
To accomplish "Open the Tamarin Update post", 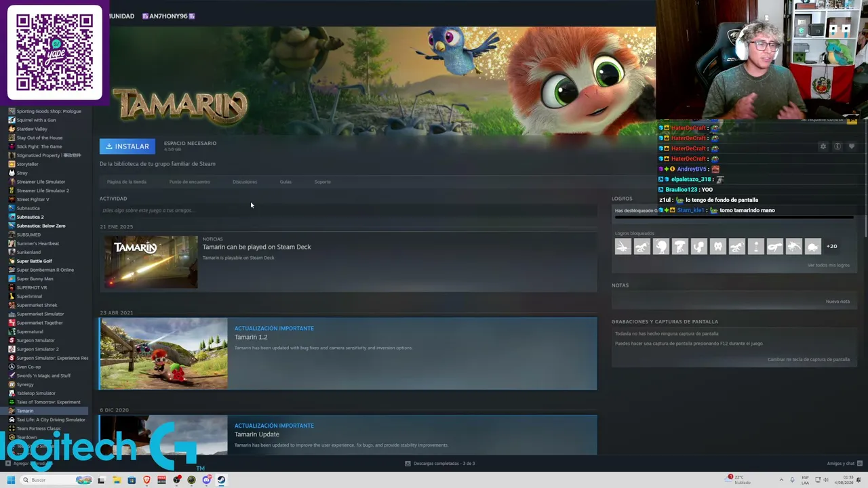I will click(257, 434).
